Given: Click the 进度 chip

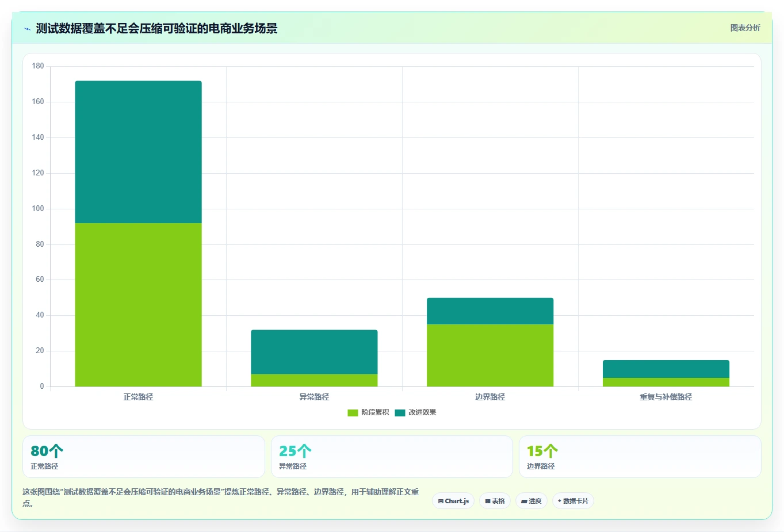Looking at the screenshot, I should pos(531,501).
